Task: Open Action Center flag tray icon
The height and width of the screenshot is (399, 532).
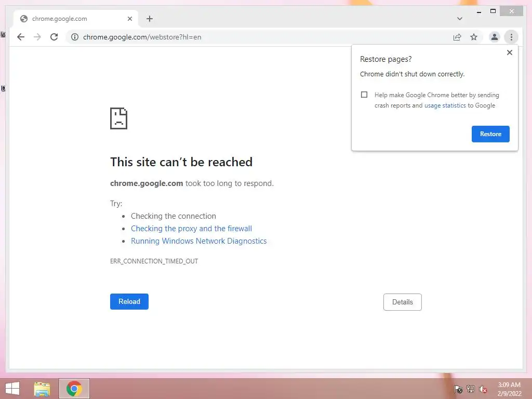Action: click(458, 389)
